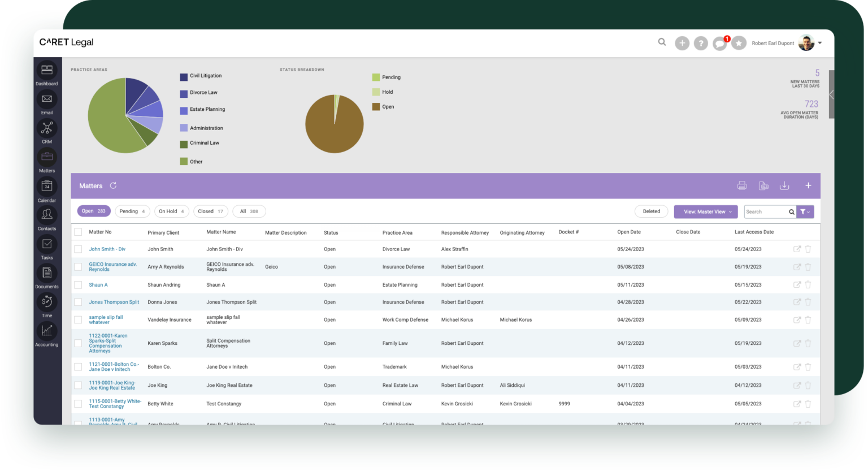The width and height of the screenshot is (868, 471).
Task: Click the Print icon in Matters toolbar
Action: coord(742,185)
